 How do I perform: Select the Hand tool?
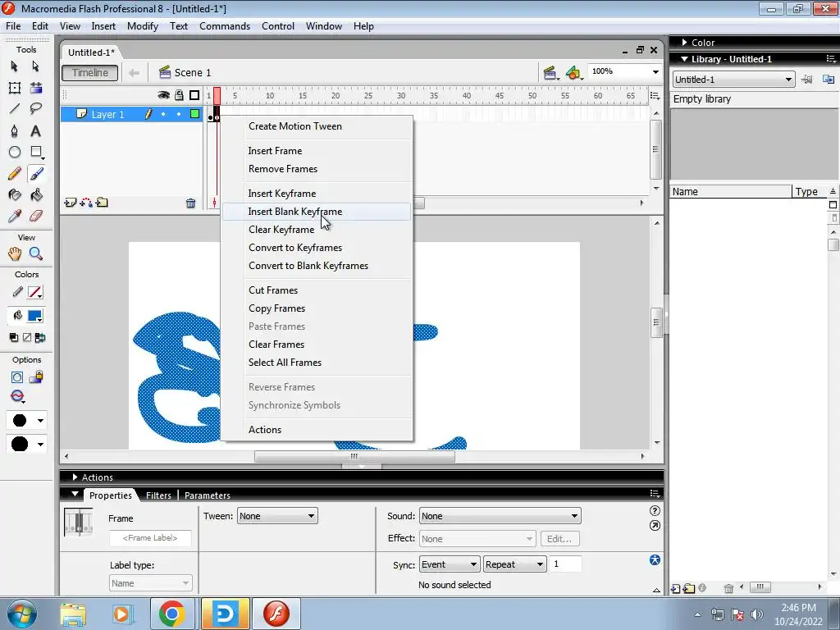[x=15, y=253]
